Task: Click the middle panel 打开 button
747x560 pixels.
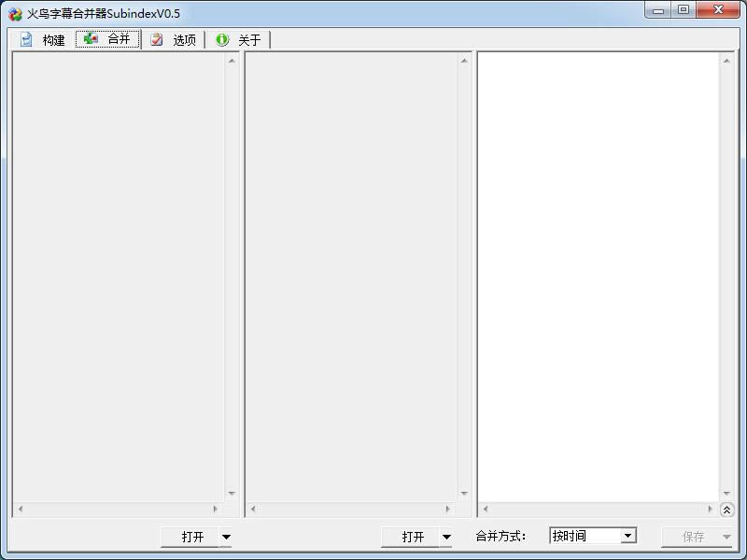Action: [x=411, y=537]
